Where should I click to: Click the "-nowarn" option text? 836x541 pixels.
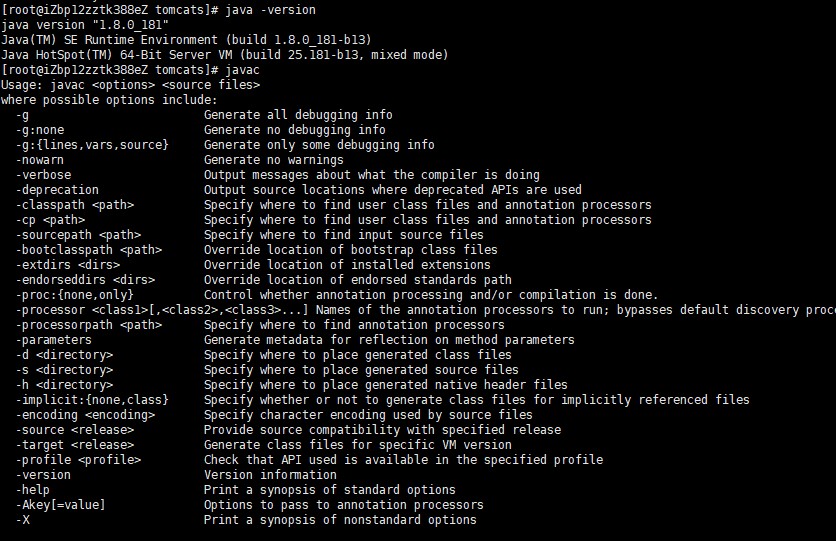40,160
